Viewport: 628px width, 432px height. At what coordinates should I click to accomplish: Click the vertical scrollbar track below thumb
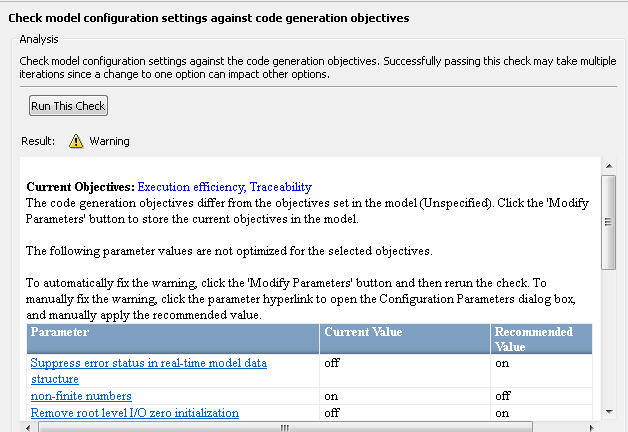[608, 340]
